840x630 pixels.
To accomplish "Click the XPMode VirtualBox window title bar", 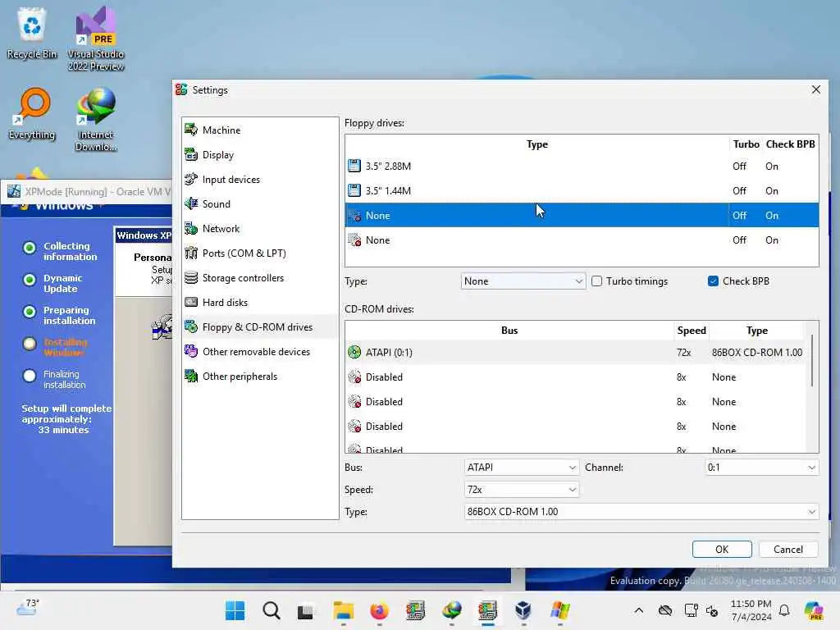I will 85,191.
